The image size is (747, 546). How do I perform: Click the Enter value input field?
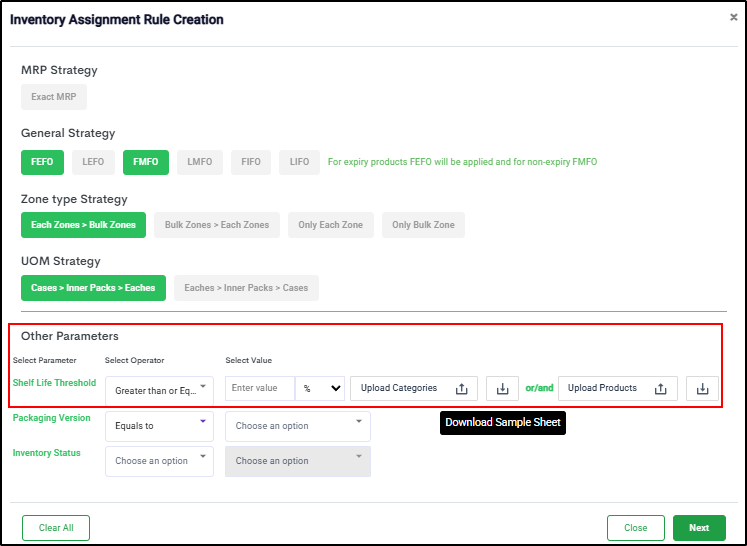[260, 389]
